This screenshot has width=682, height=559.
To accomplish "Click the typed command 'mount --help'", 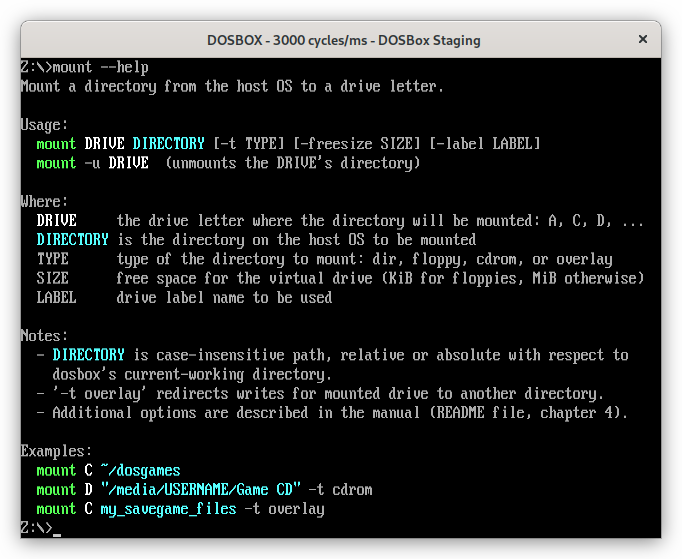I will tap(100, 67).
